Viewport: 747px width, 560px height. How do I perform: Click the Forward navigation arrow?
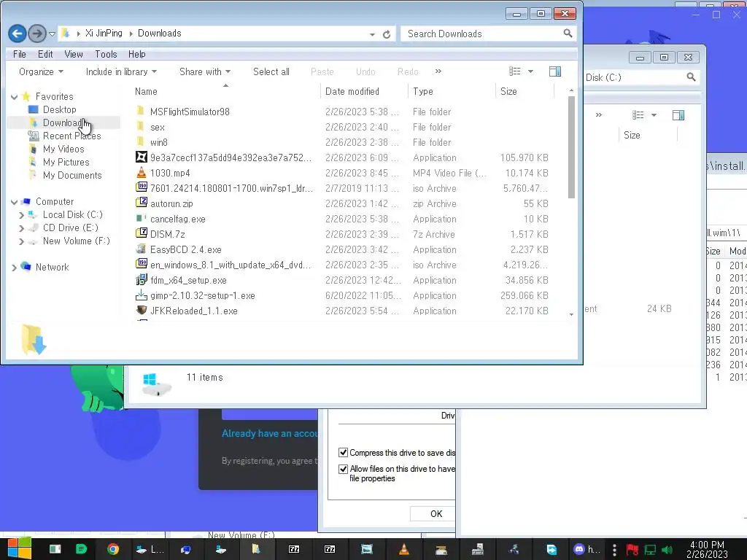click(37, 34)
